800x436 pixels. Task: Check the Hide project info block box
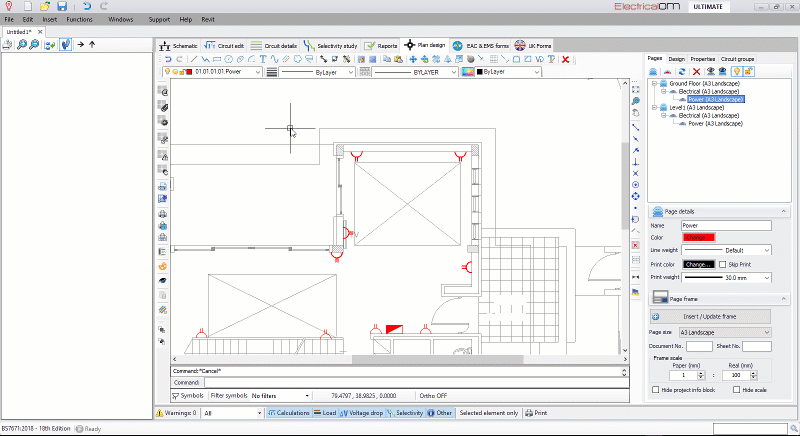coord(656,390)
